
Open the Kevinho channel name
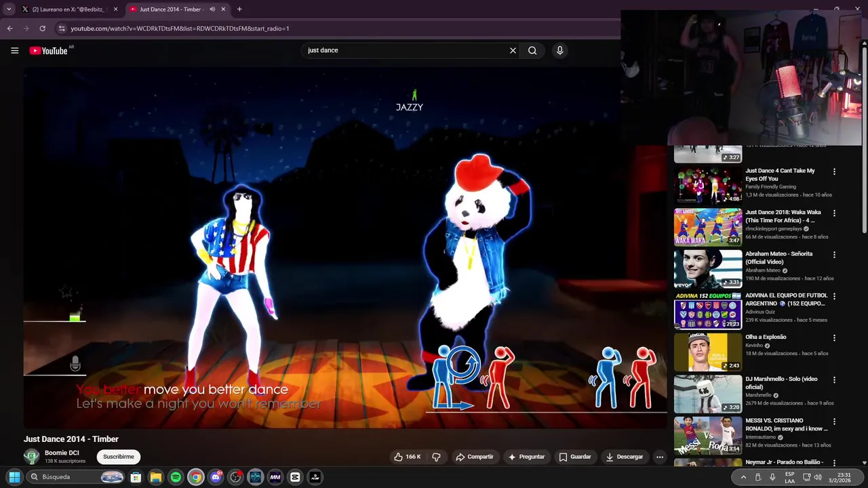click(x=754, y=346)
